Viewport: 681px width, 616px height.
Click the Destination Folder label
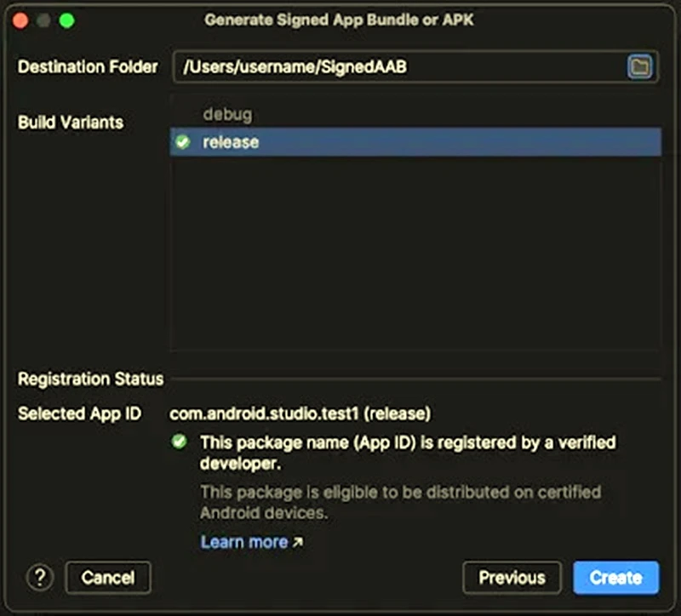click(x=88, y=67)
